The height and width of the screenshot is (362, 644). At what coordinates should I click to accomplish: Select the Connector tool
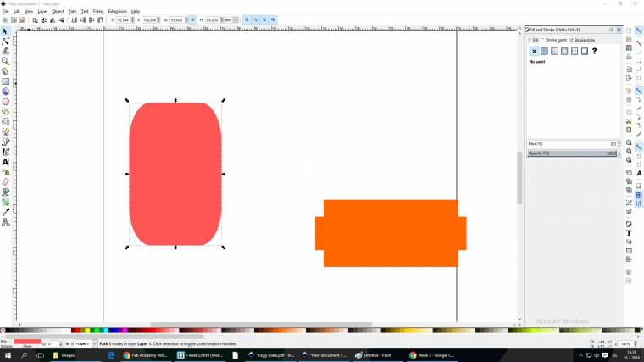click(5, 222)
